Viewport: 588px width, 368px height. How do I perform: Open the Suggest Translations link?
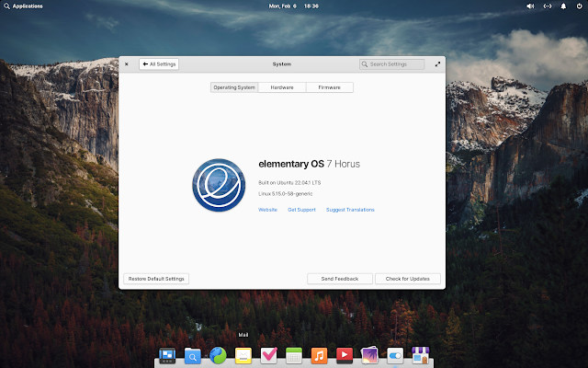350,210
